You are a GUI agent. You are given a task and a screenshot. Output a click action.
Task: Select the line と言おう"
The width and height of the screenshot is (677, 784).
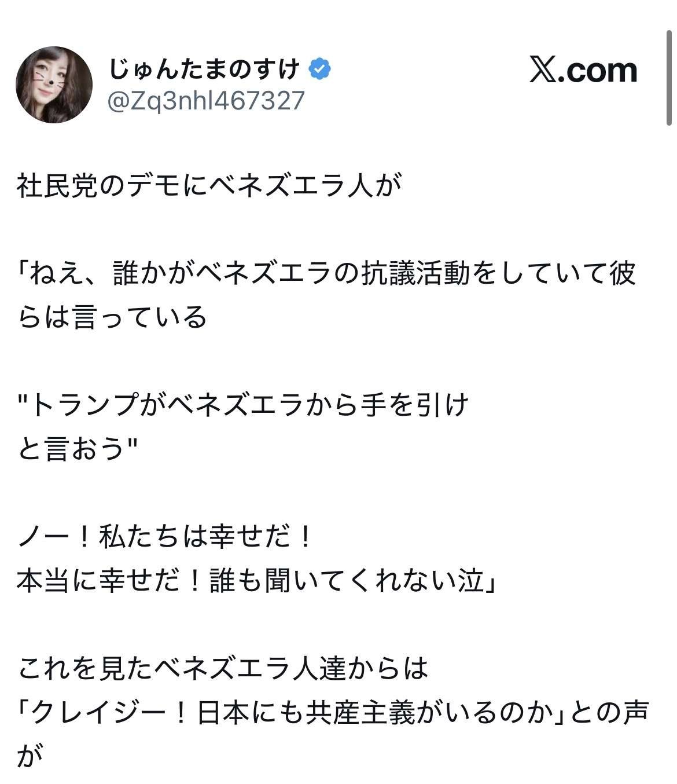(x=78, y=449)
